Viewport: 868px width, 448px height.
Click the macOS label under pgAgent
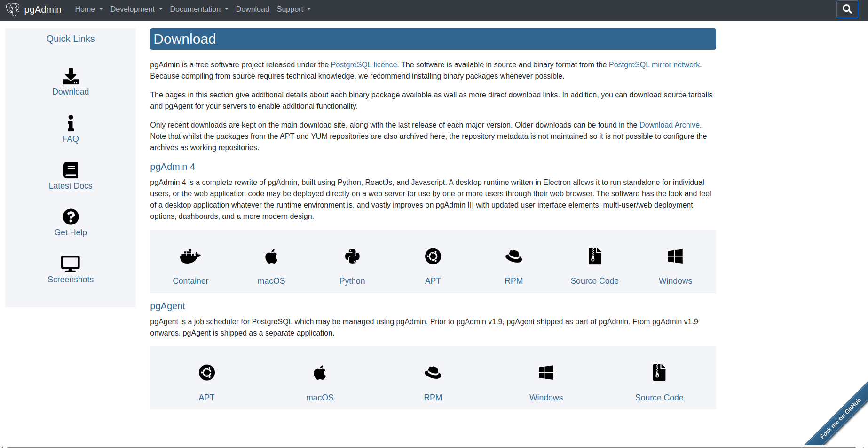(320, 398)
